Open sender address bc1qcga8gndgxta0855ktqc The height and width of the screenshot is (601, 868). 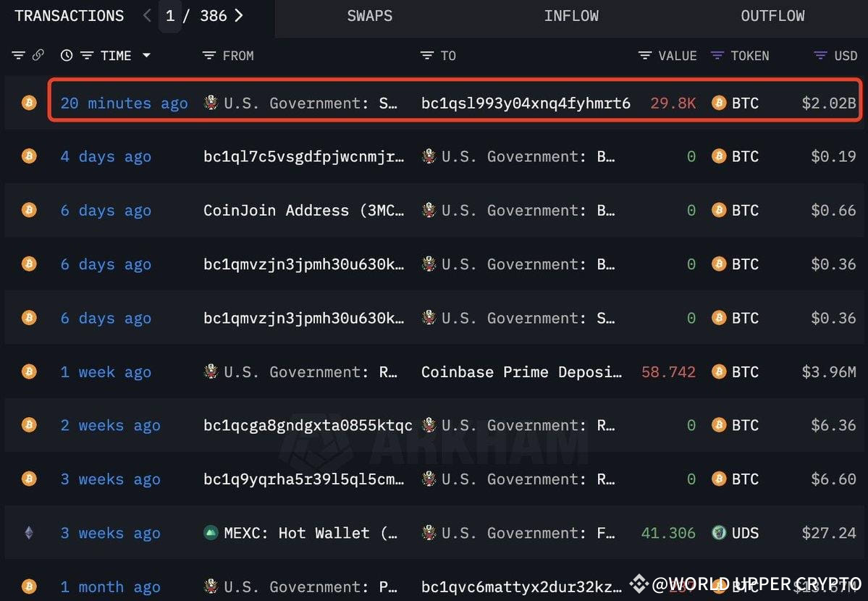pyautogui.click(x=308, y=426)
